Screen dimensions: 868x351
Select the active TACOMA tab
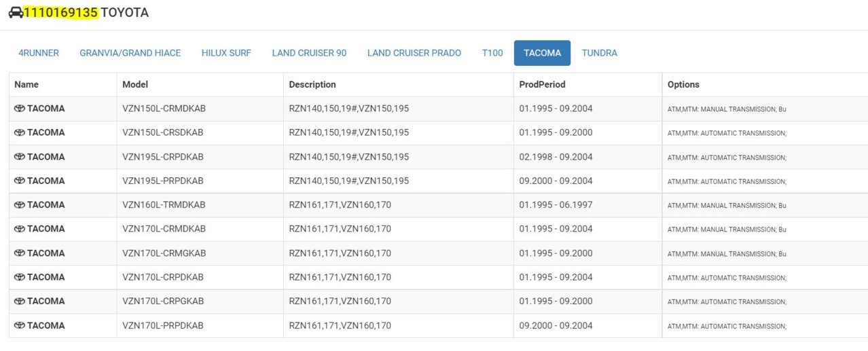click(542, 53)
